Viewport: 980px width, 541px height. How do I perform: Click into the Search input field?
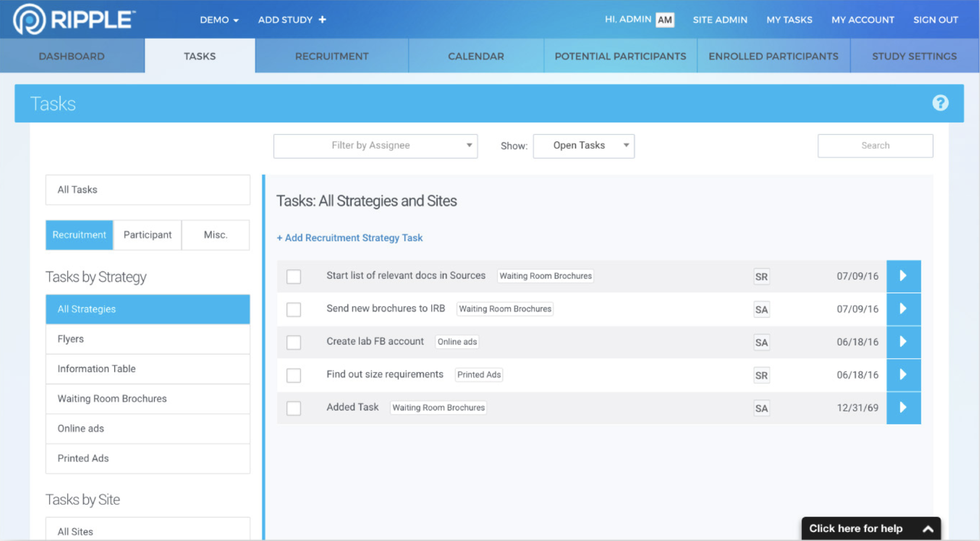click(x=875, y=146)
